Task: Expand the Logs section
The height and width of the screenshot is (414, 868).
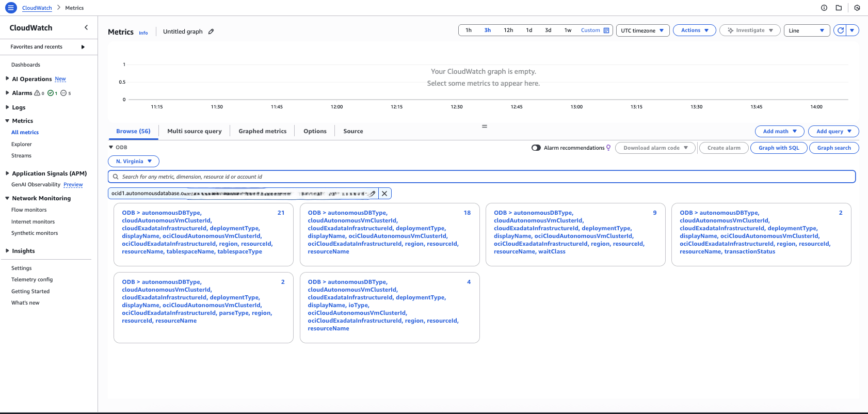Action: point(7,107)
